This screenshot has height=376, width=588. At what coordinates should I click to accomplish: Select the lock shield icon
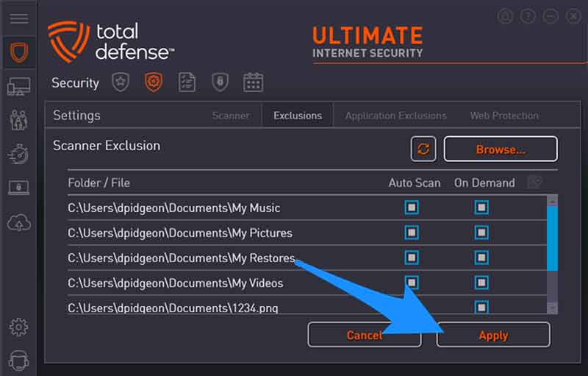coord(220,82)
